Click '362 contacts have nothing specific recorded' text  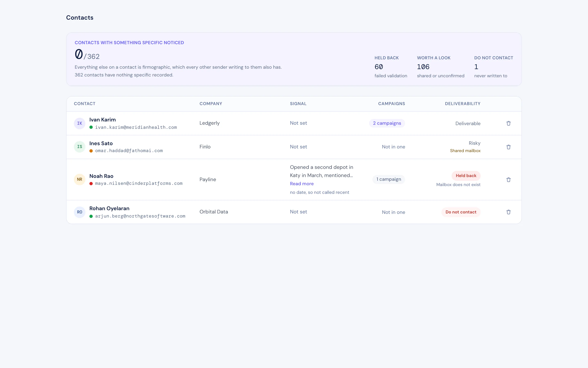(x=124, y=75)
